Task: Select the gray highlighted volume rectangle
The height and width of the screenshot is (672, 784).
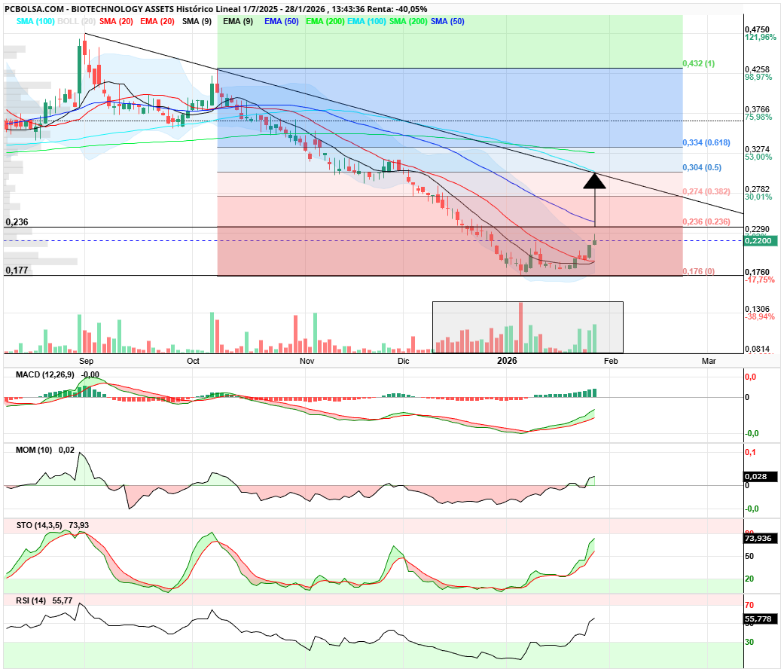Action: (527, 327)
